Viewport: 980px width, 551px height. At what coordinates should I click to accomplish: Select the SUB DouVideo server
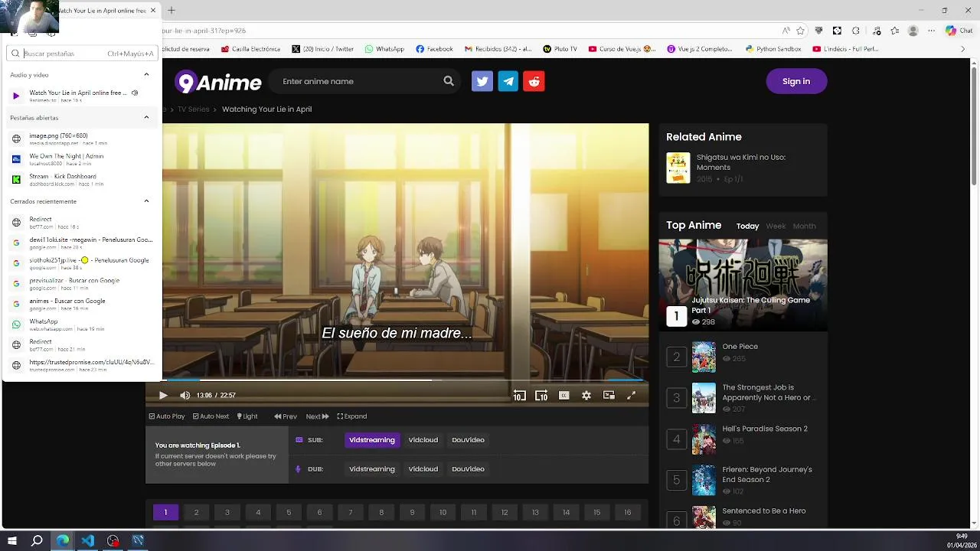[x=468, y=440]
